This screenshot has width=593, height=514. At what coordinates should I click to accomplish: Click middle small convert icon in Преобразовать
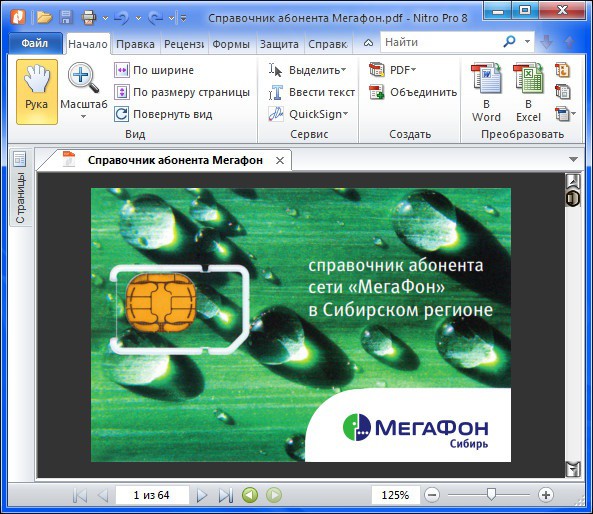pos(562,92)
